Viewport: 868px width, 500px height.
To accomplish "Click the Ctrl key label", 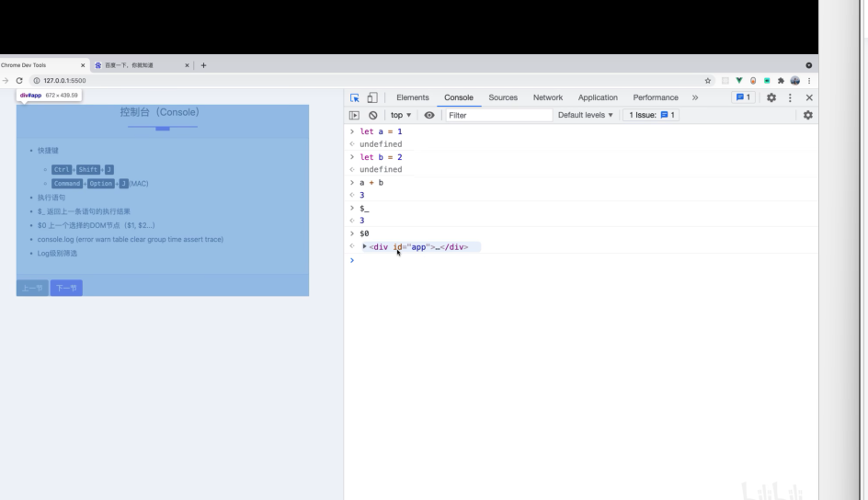I will (62, 170).
